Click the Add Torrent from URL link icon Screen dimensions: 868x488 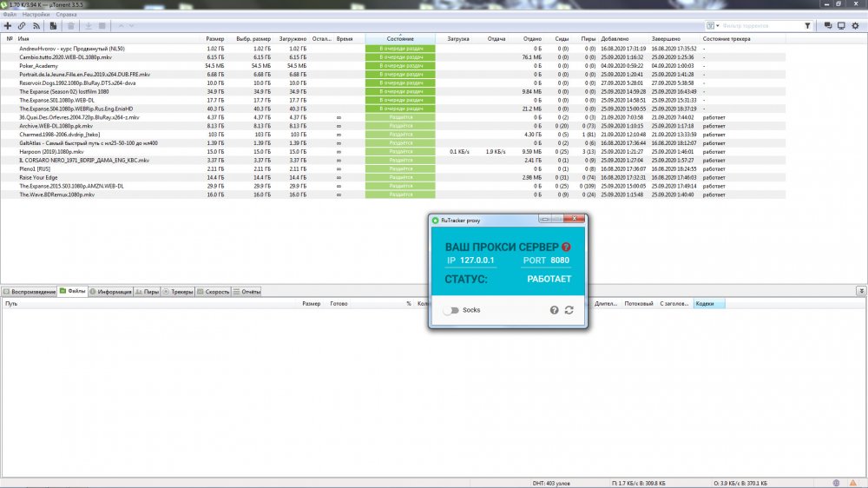coord(22,26)
